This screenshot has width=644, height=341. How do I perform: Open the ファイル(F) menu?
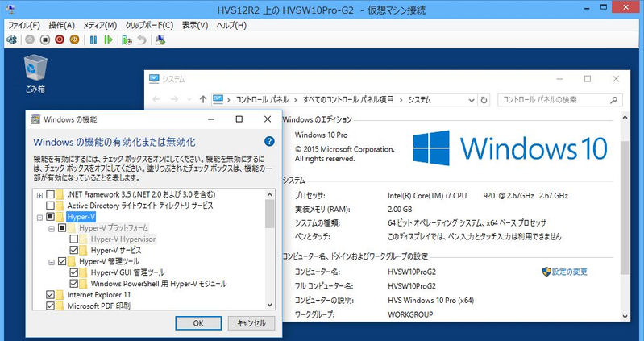pos(24,26)
